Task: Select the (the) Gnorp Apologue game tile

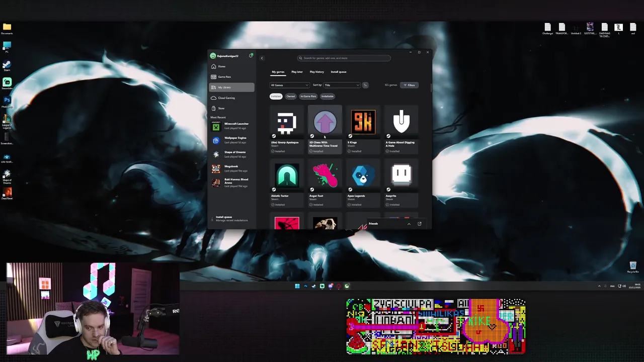Action: click(x=287, y=130)
